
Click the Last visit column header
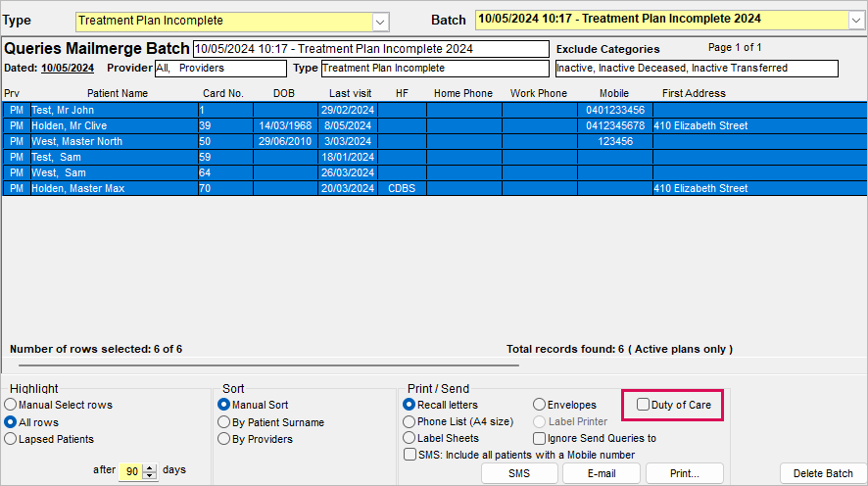pos(351,93)
